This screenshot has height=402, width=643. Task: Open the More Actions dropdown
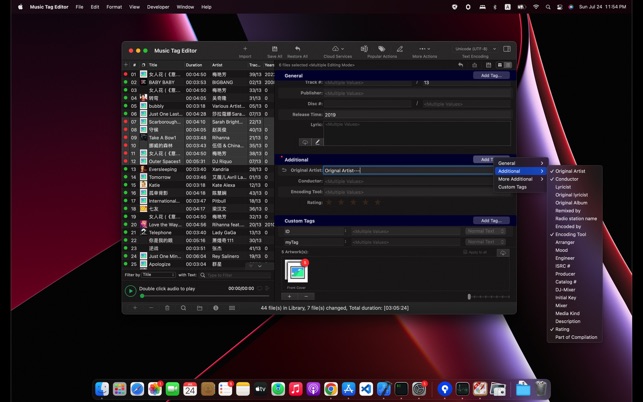[424, 49]
